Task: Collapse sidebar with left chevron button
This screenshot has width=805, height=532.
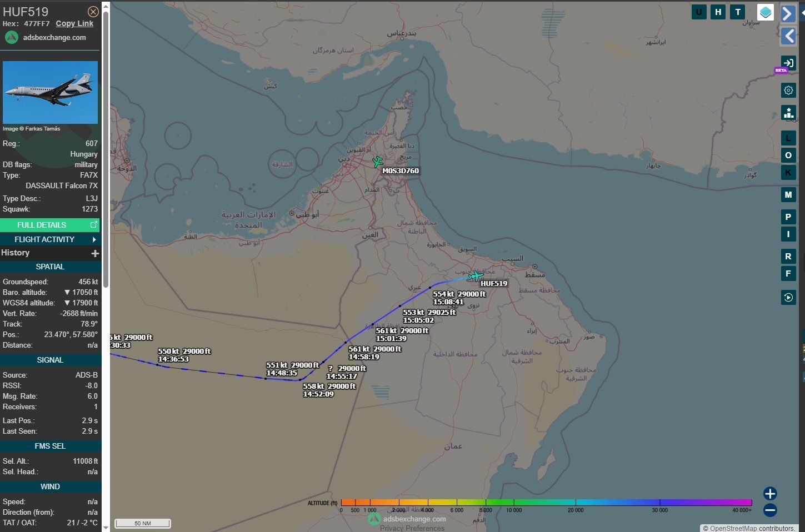Action: (788, 36)
